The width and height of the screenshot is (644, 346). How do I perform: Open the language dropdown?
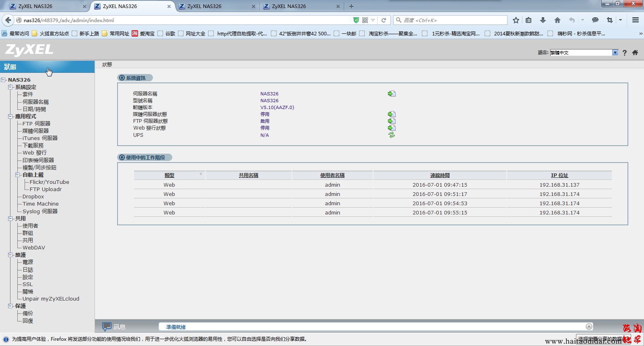coord(615,53)
